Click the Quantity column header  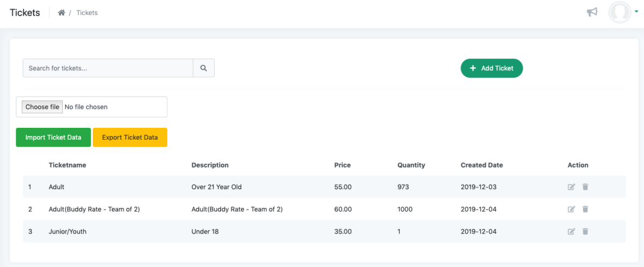(x=411, y=165)
